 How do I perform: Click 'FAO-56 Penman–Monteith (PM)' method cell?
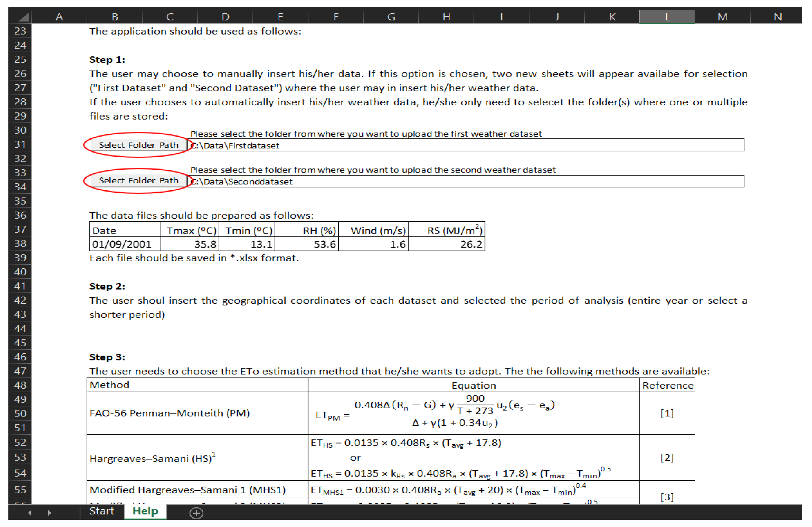pyautogui.click(x=198, y=413)
